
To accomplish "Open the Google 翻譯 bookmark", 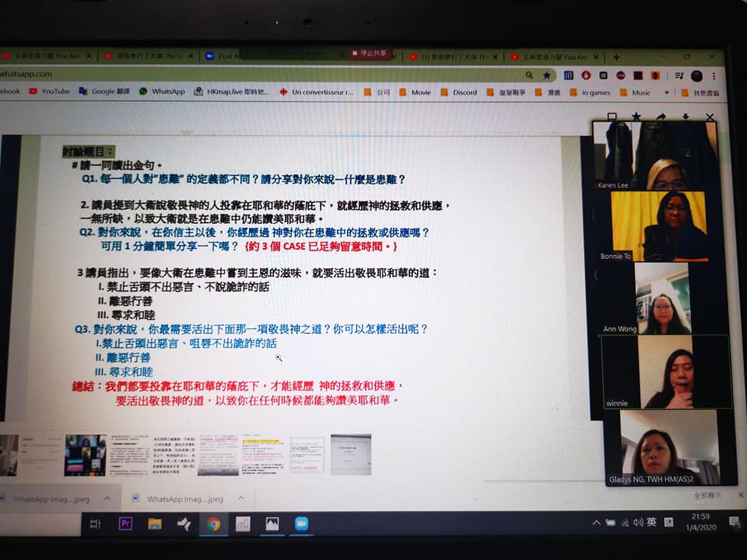I will click(104, 91).
